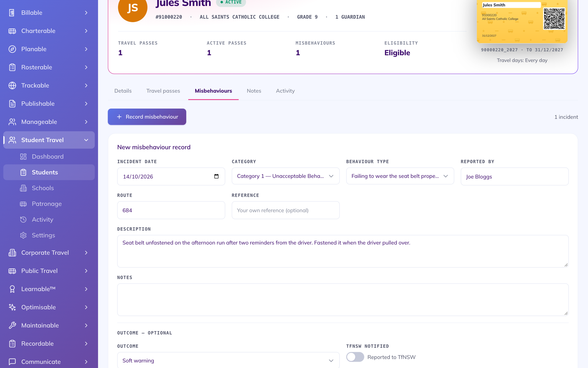Toggle the Reported to TfNSW switch
The height and width of the screenshot is (368, 588).
point(355,357)
